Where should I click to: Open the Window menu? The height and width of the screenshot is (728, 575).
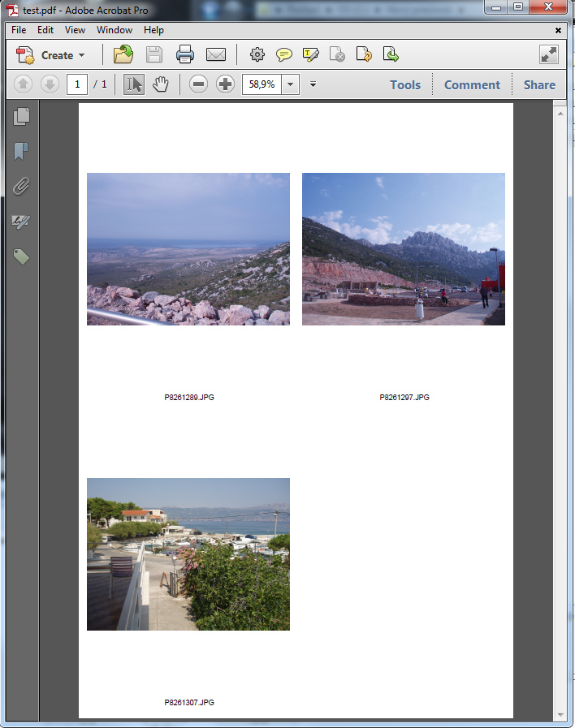click(114, 30)
